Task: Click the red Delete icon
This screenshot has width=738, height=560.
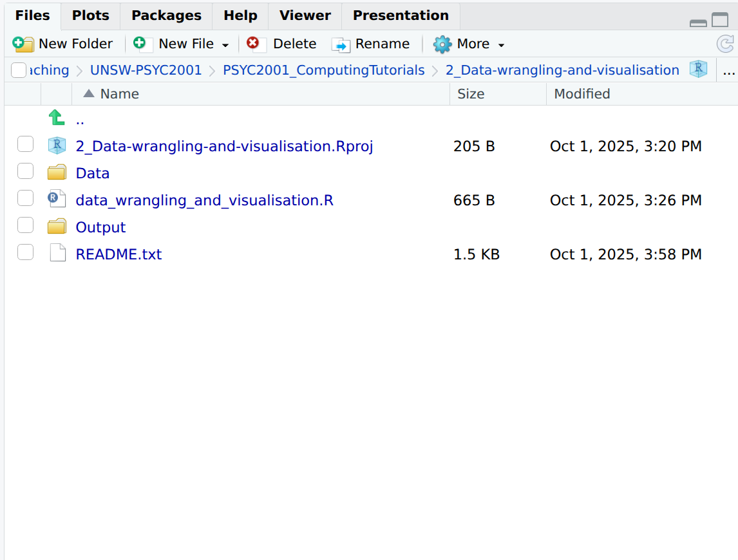Action: (253, 44)
